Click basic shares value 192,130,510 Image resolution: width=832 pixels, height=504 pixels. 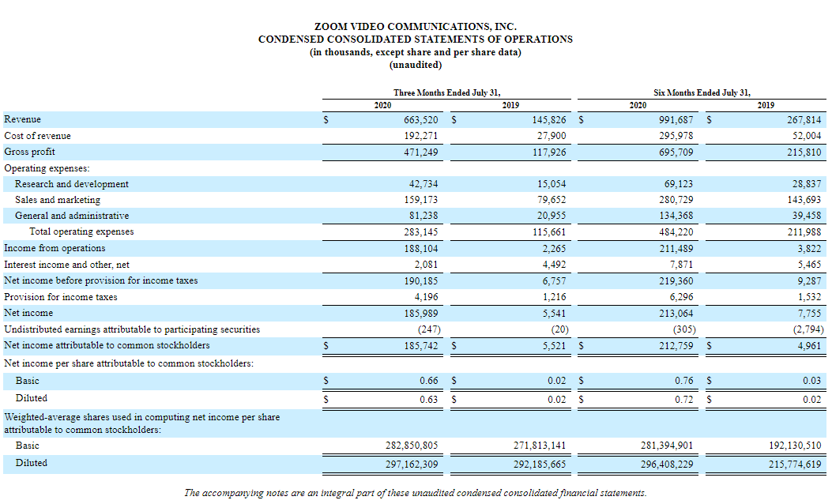click(x=795, y=446)
